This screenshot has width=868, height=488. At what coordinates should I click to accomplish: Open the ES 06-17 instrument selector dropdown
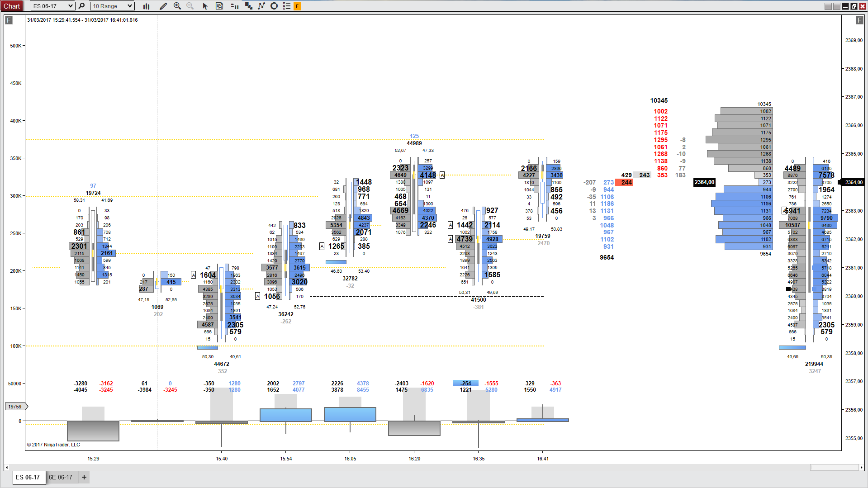tap(52, 6)
